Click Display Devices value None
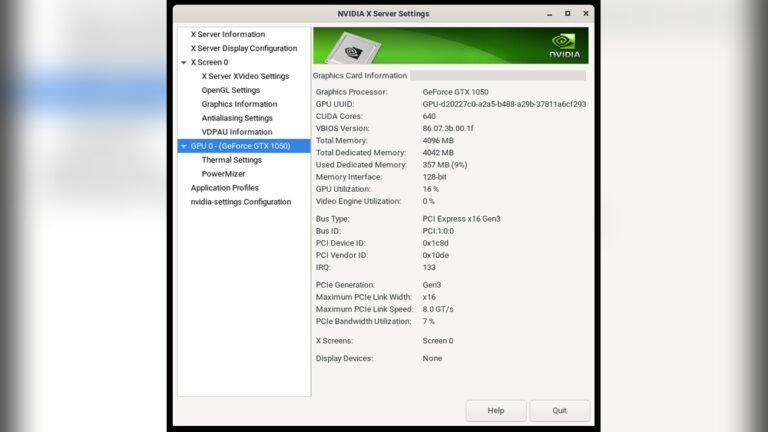 click(x=432, y=359)
